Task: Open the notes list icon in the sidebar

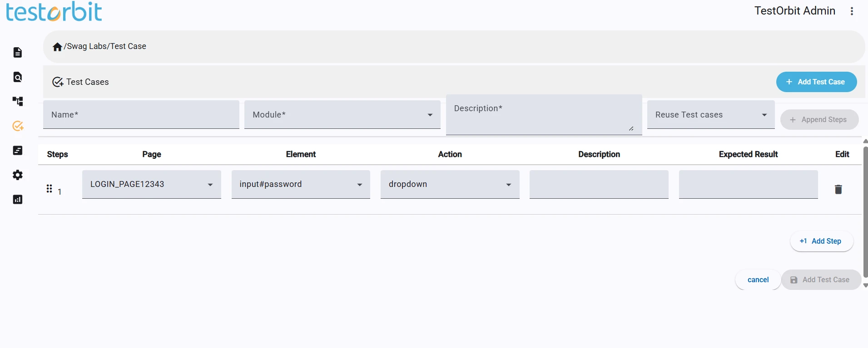Action: point(18,151)
